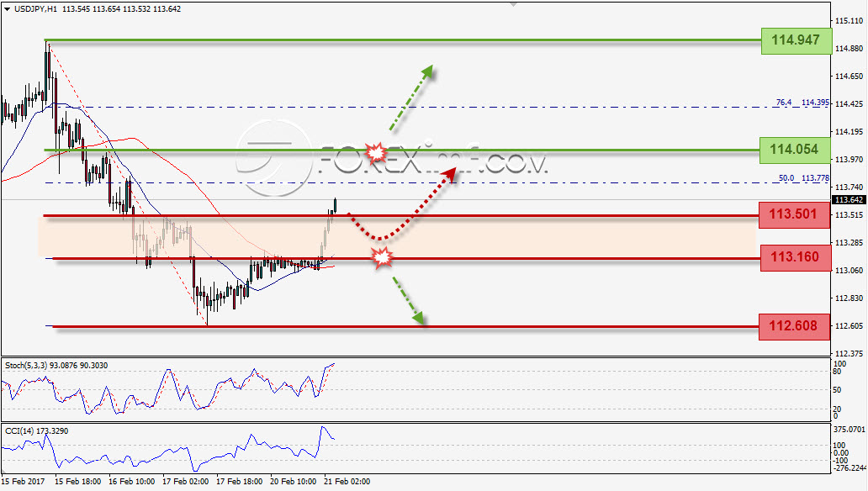Click the 16 Feb 10:00 time axis label

(132, 482)
